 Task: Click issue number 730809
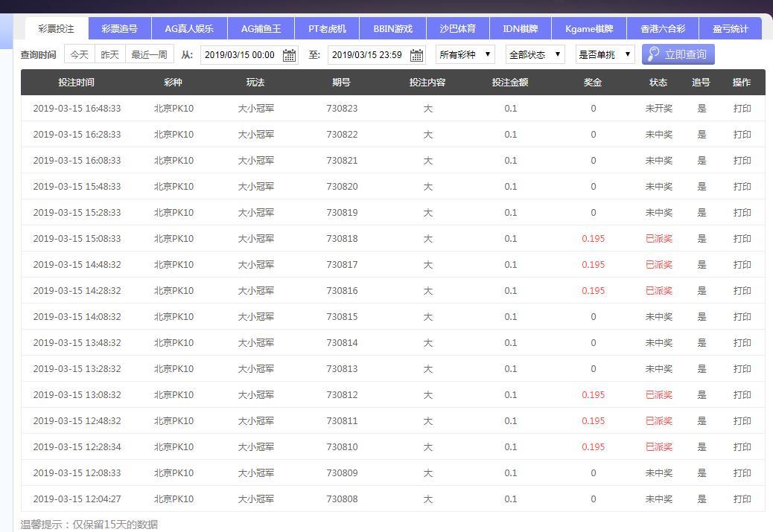tap(342, 473)
